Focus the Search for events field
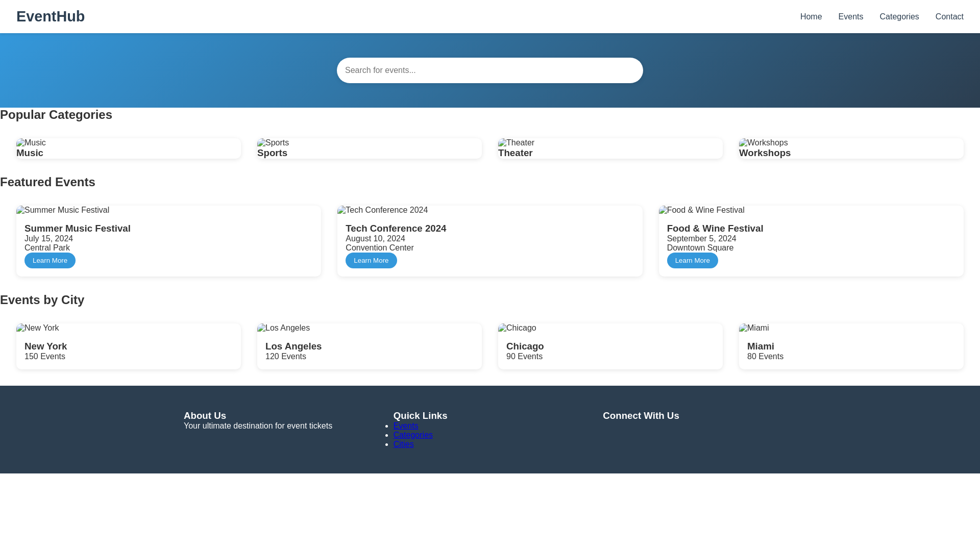The height and width of the screenshot is (551, 980). coord(489,70)
